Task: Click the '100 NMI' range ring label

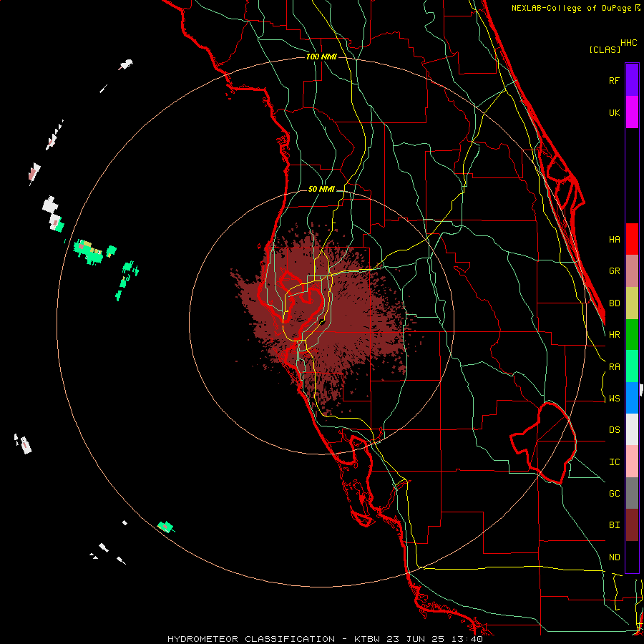Action: 321,57
